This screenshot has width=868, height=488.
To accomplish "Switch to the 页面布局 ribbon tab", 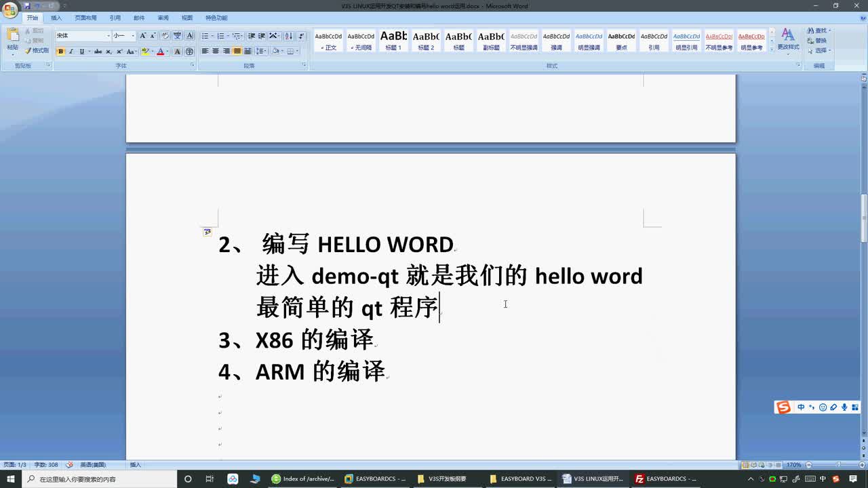I will pos(85,18).
